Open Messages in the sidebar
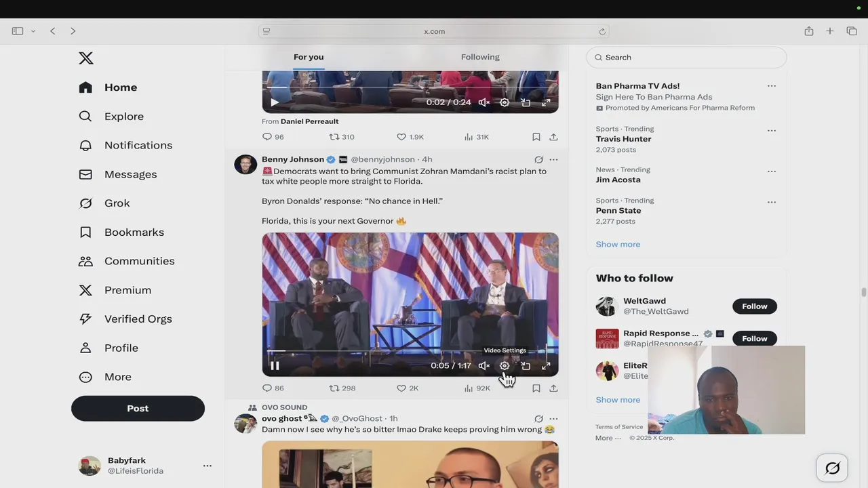The width and height of the screenshot is (868, 488). (x=117, y=174)
